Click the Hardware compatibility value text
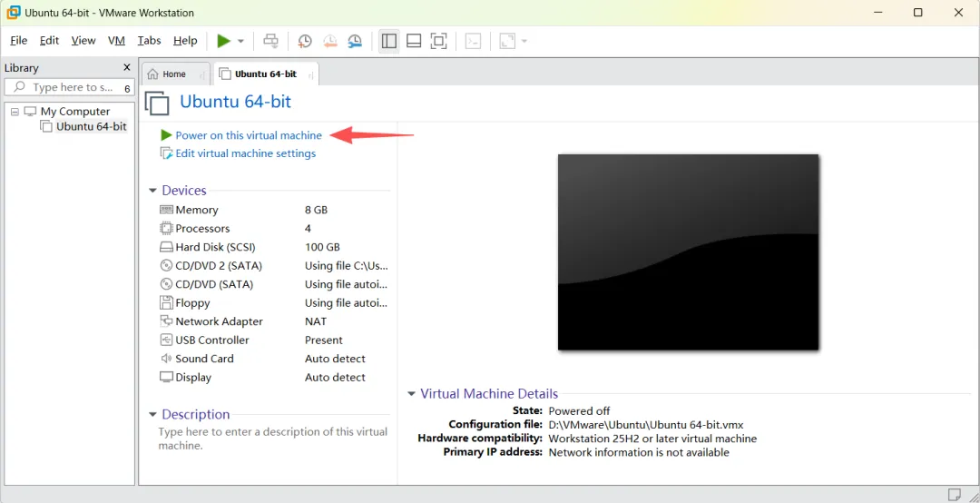 (x=652, y=439)
